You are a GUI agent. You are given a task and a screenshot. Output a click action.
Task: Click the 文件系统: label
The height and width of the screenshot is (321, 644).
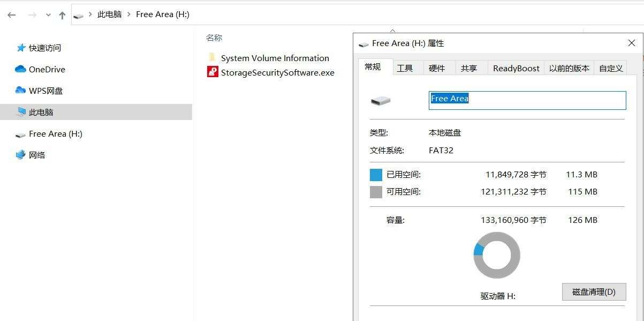pos(387,150)
